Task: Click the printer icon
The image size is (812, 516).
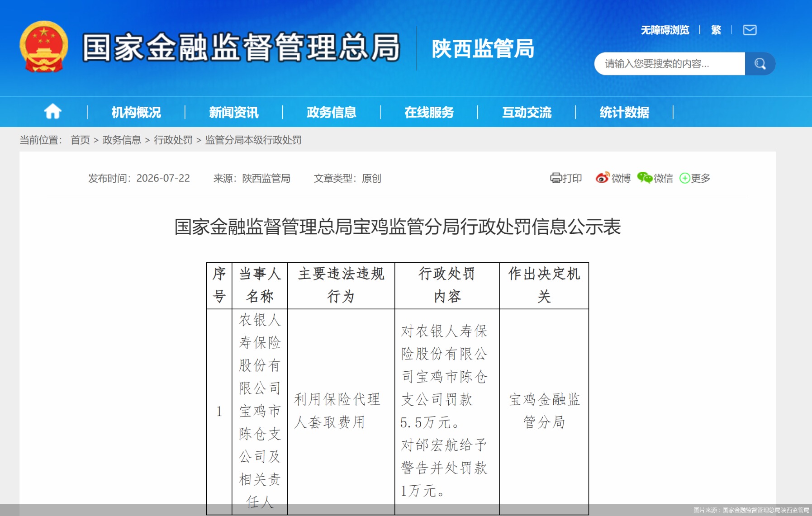Action: click(x=556, y=178)
